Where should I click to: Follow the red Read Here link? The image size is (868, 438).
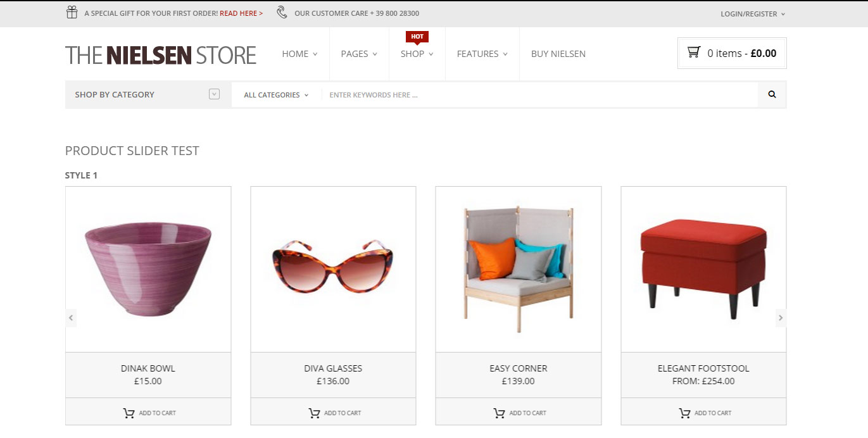click(241, 13)
